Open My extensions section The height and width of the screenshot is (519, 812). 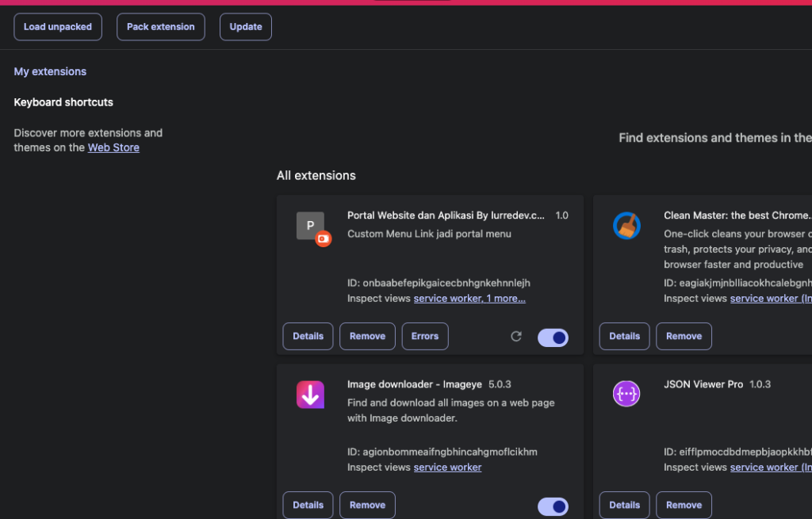click(x=50, y=71)
